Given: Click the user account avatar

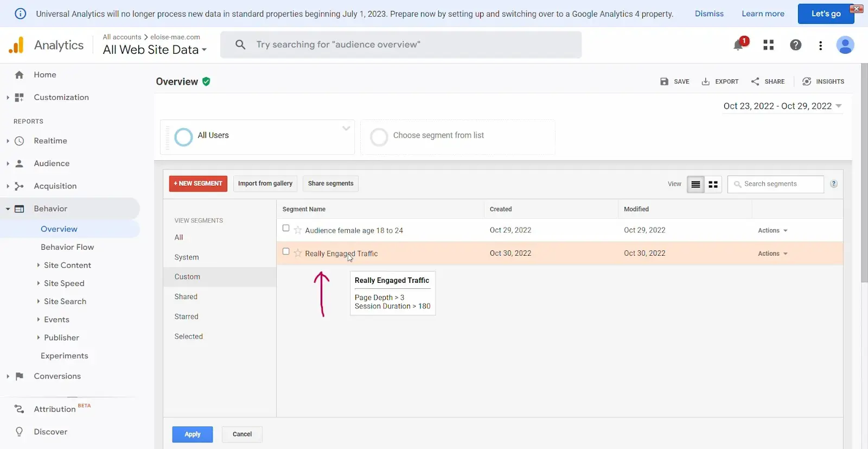Looking at the screenshot, I should click(845, 45).
